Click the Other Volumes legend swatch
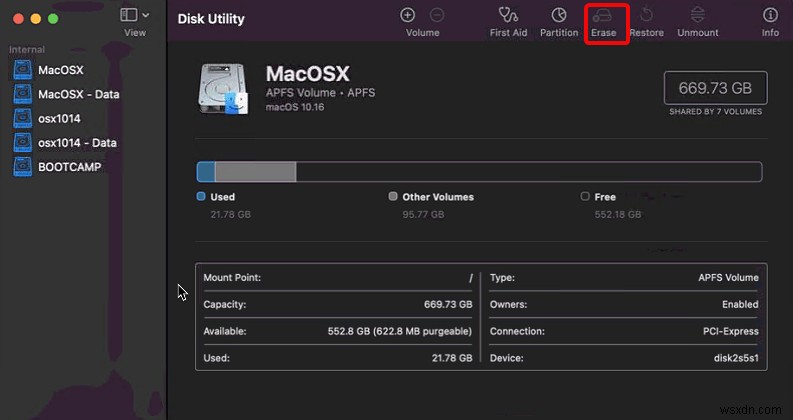 393,196
